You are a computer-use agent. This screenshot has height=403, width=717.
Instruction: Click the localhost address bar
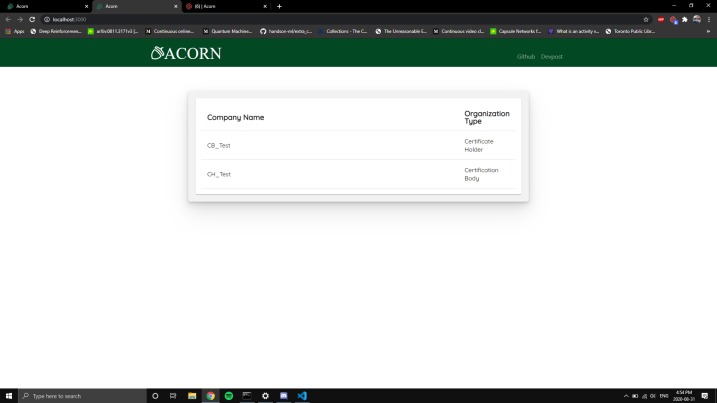(x=343, y=20)
